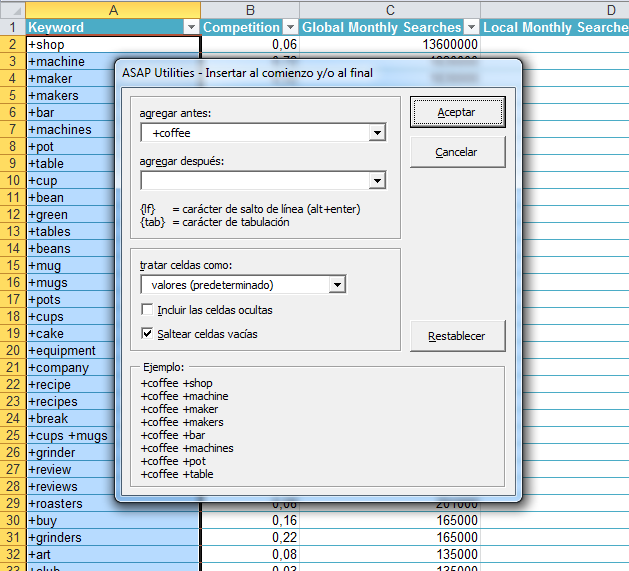Viewport: 629px width, 571px height.
Task: Click cell containing '+art'
Action: [x=113, y=555]
